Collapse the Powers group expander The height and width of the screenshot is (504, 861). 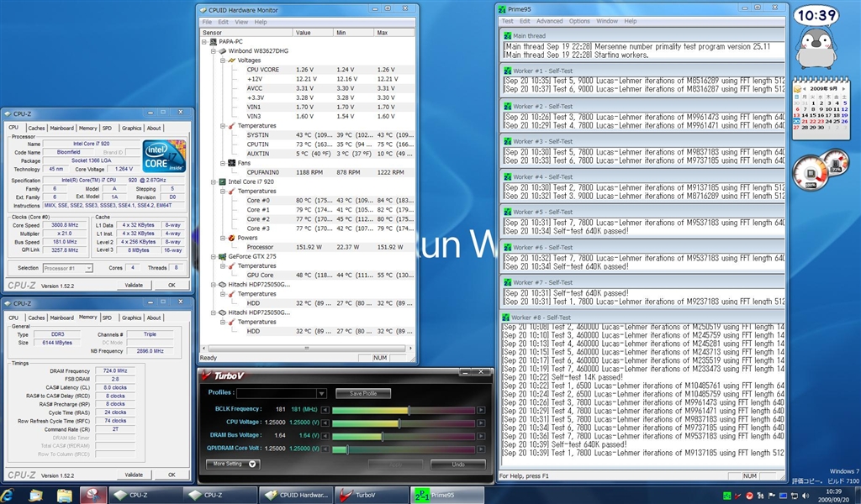coord(223,238)
